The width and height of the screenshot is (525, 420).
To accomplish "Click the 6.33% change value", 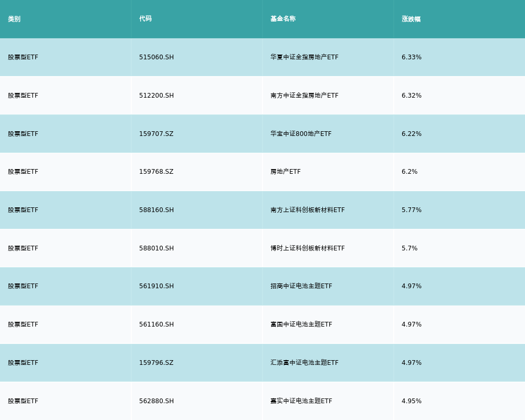I will pos(412,57).
